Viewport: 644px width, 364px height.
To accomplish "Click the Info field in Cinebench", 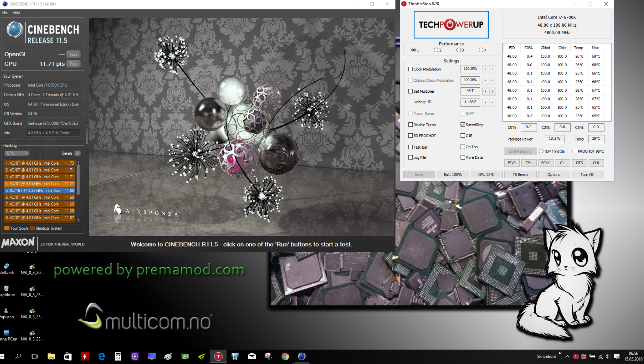I will click(x=54, y=133).
